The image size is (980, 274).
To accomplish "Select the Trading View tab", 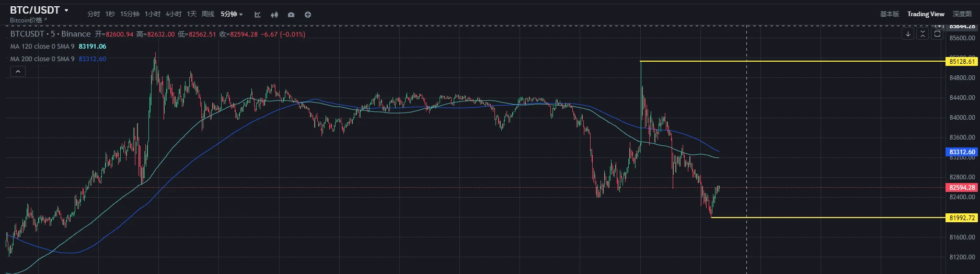I will [x=925, y=14].
